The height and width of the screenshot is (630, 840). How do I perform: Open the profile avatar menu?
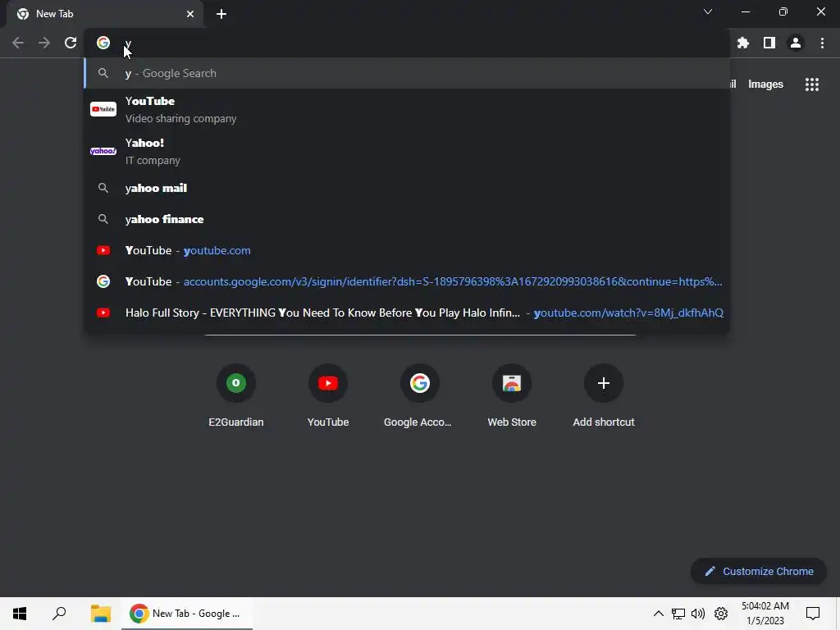coord(796,43)
